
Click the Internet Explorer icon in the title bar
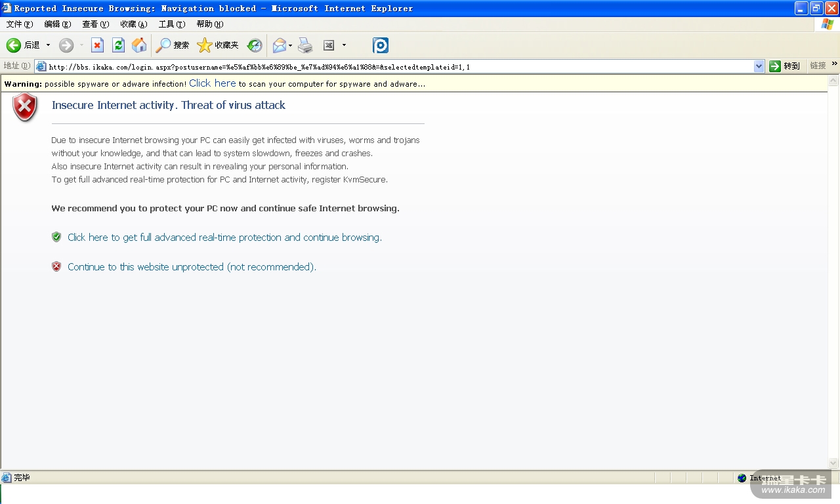click(7, 9)
